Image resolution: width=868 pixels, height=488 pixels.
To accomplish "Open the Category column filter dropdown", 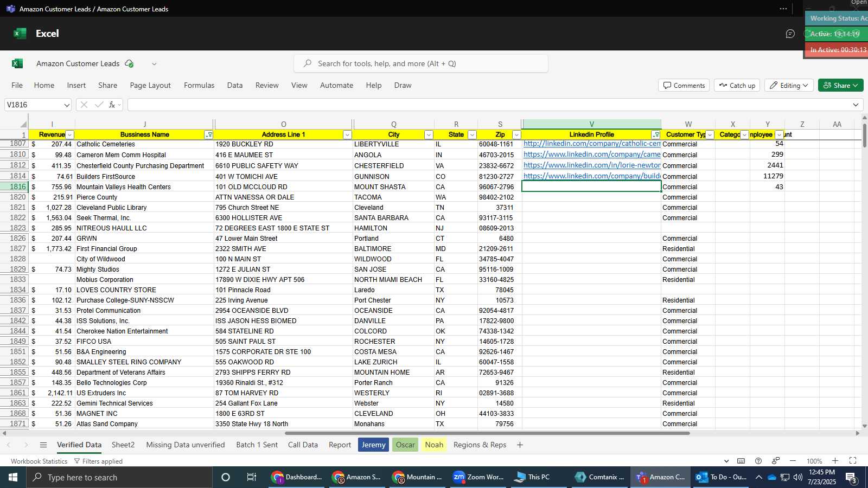I will (744, 135).
